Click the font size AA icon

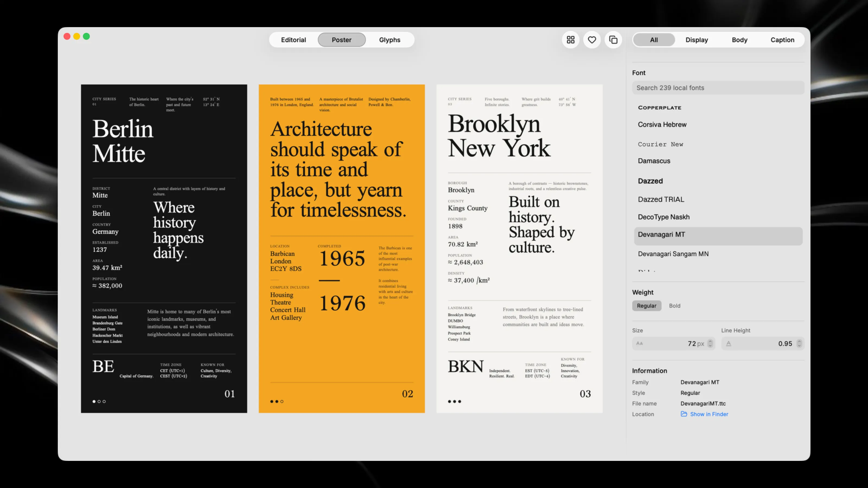tap(639, 343)
